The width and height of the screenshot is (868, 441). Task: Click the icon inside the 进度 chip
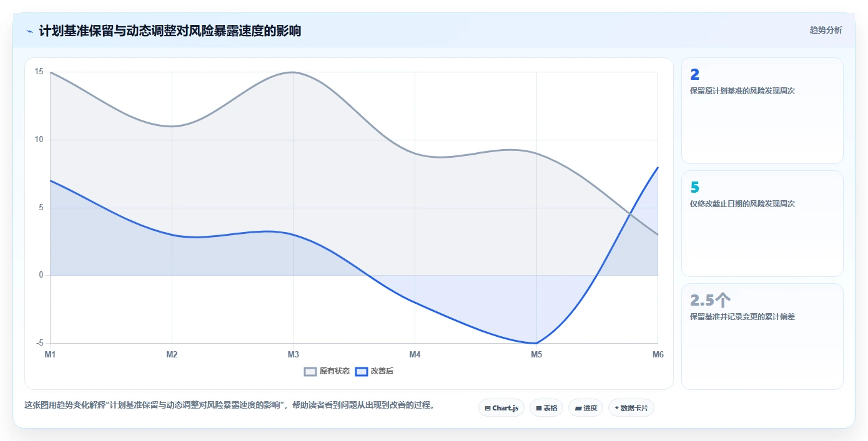tap(578, 409)
